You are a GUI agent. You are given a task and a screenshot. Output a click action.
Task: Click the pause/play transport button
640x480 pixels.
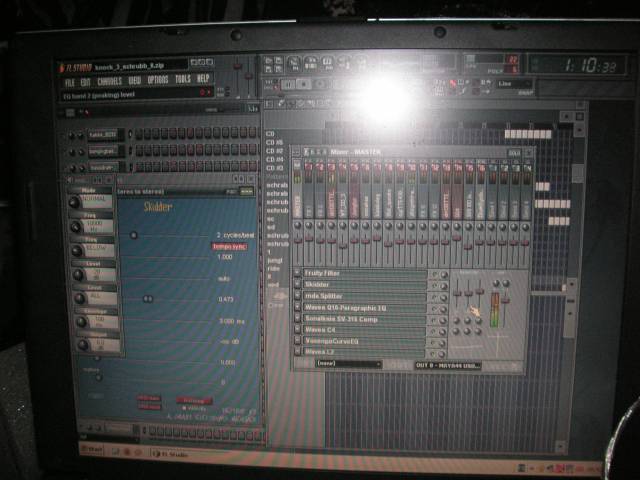point(288,84)
